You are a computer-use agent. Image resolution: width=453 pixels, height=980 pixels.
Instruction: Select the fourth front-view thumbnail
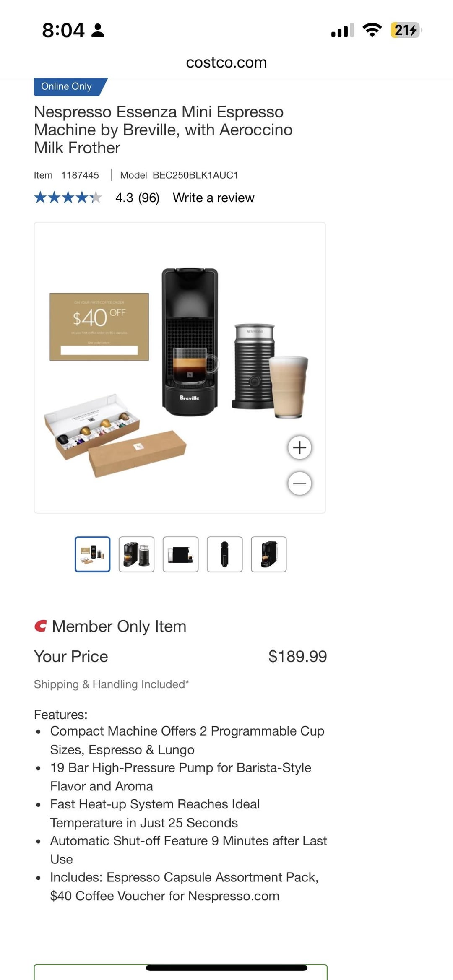click(225, 554)
